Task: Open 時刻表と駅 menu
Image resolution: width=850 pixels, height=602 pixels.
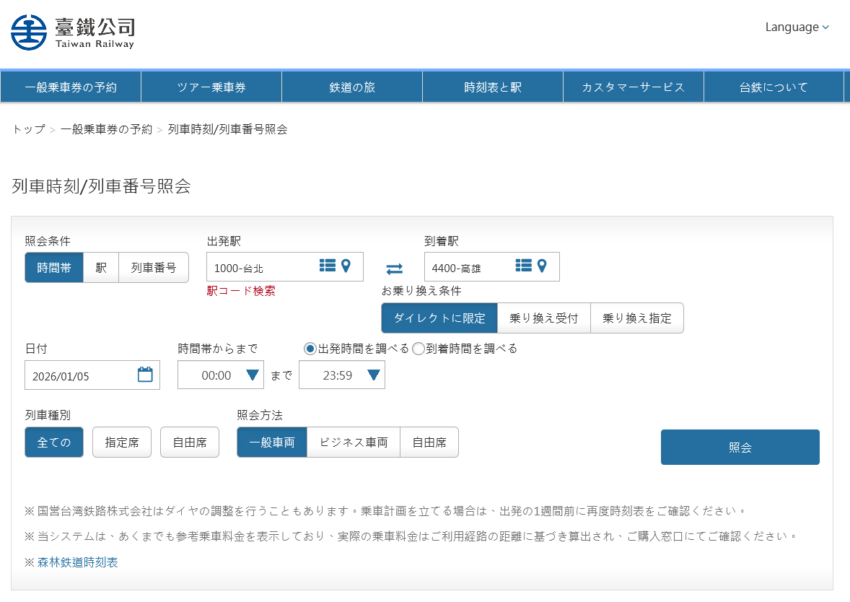Action: click(x=492, y=87)
